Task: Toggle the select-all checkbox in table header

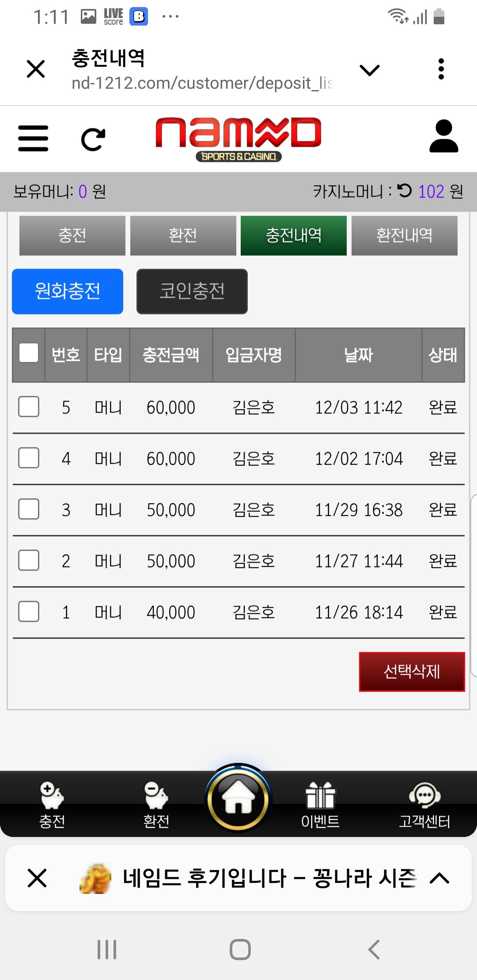Action: pyautogui.click(x=29, y=353)
